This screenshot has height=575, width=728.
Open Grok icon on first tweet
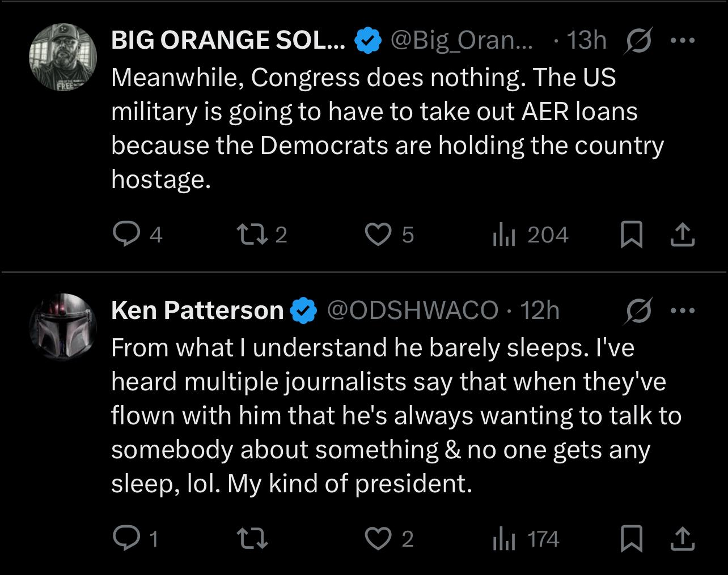click(x=637, y=40)
